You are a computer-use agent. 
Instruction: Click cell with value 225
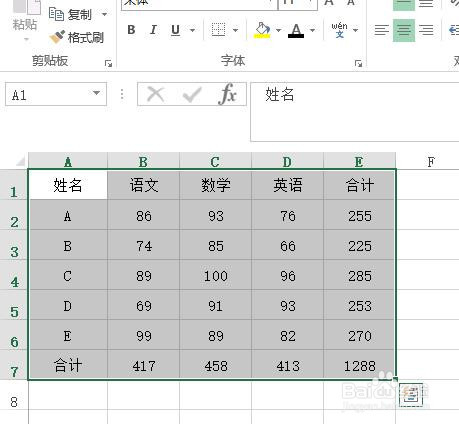click(x=359, y=245)
